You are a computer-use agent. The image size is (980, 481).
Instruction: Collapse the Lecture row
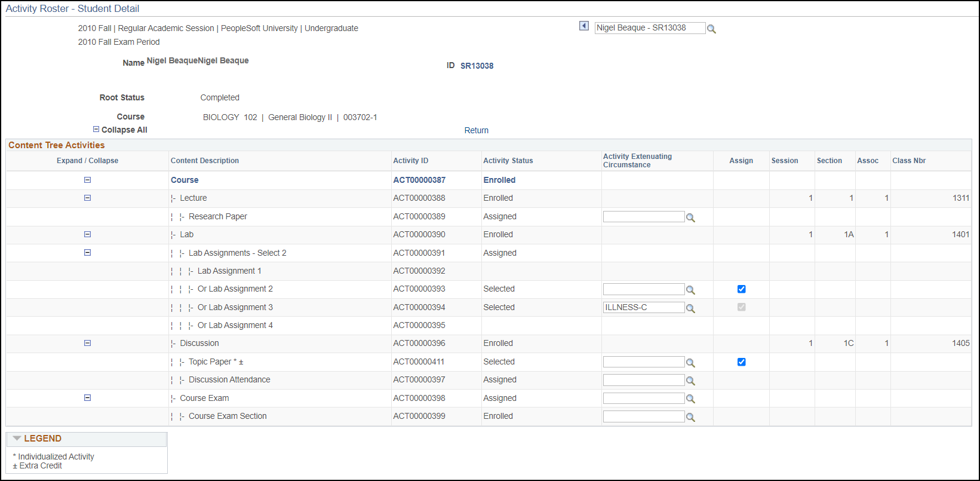[x=87, y=198]
